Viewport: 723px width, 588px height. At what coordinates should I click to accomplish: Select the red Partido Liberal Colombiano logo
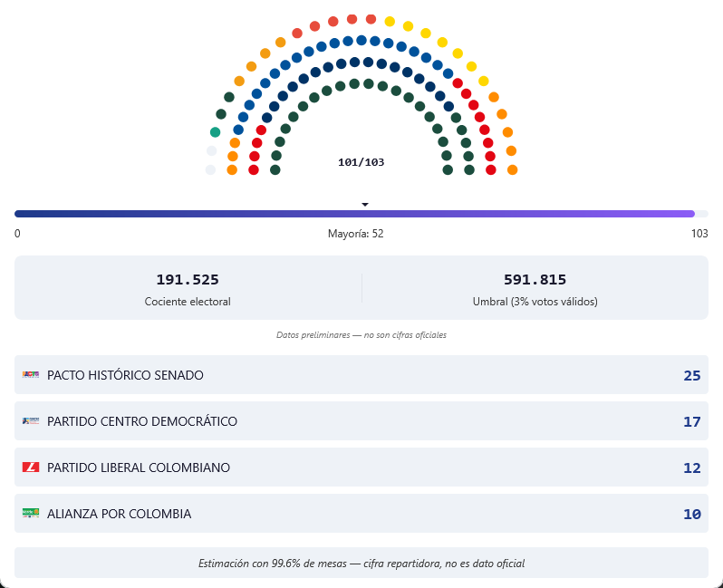click(x=31, y=468)
